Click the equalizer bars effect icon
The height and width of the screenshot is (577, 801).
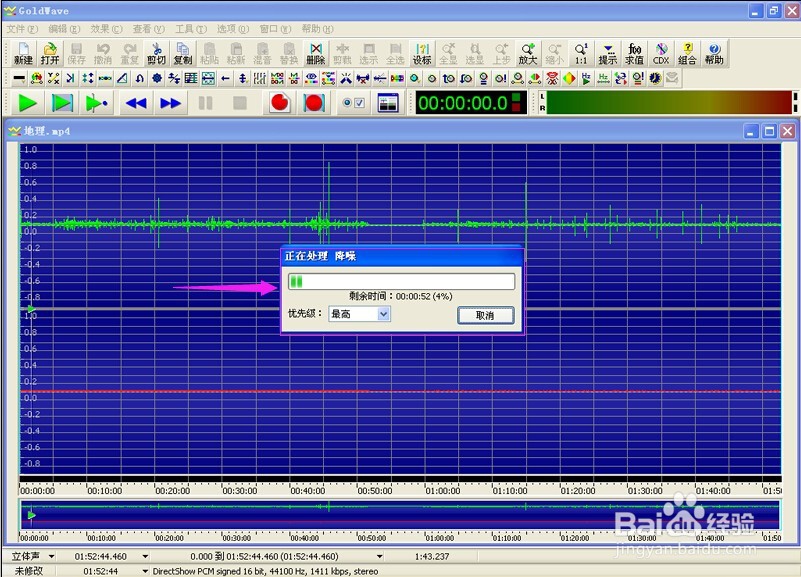tap(260, 78)
